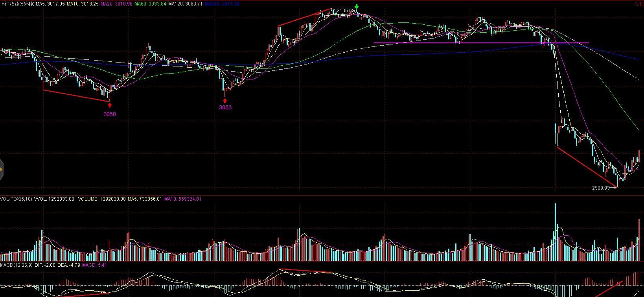Screen dimensions: 644x297
Task: Click the MA120: 3063.71 indicator label
Action: click(x=185, y=4)
